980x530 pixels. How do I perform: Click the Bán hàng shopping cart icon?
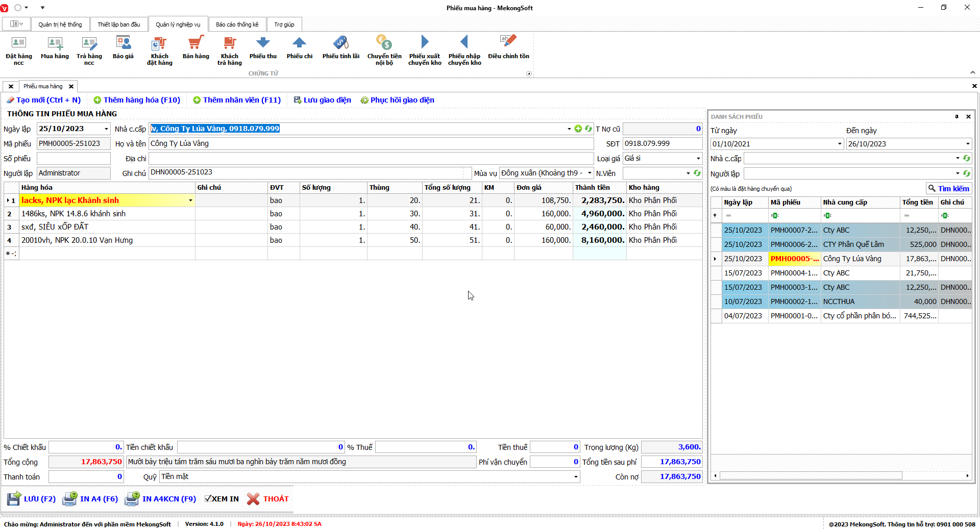(x=195, y=48)
